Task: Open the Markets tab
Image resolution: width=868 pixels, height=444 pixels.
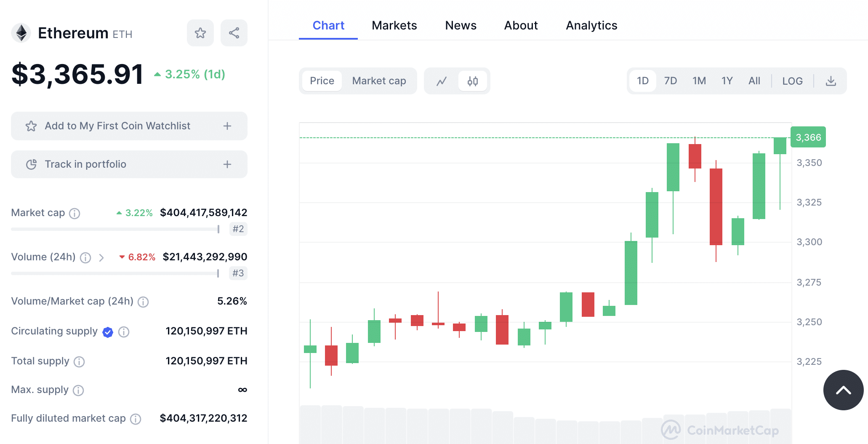Action: pos(394,25)
